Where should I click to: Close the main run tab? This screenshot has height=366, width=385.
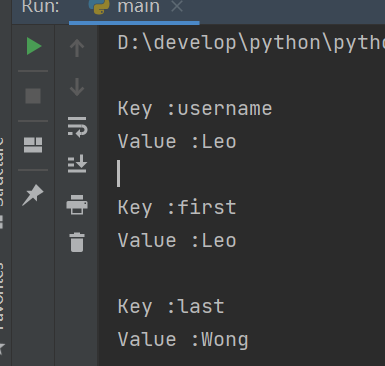tap(177, 6)
